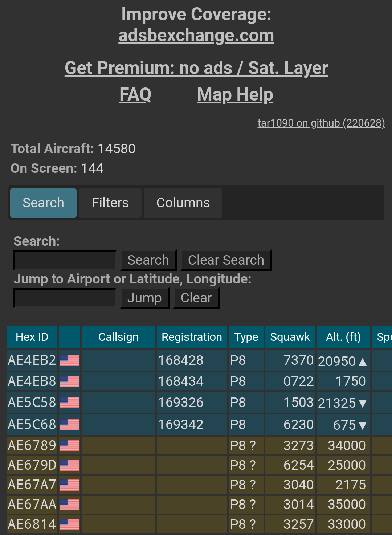392x535 pixels.
Task: Select hex ID AE6789 in the table
Action: (32, 445)
